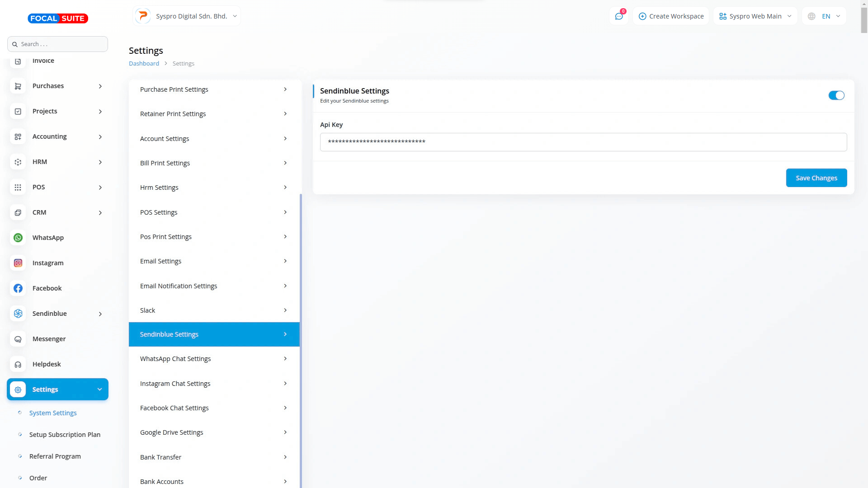Click the Facebook sidebar icon
Viewport: 868px width, 488px height.
[x=18, y=288]
